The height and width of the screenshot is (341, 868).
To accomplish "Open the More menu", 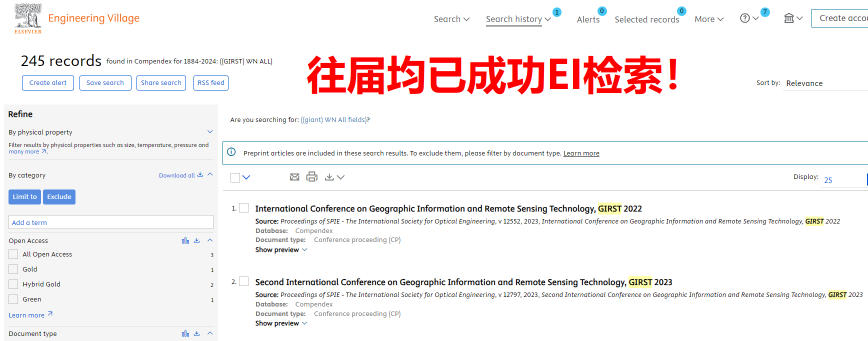I will click(709, 19).
